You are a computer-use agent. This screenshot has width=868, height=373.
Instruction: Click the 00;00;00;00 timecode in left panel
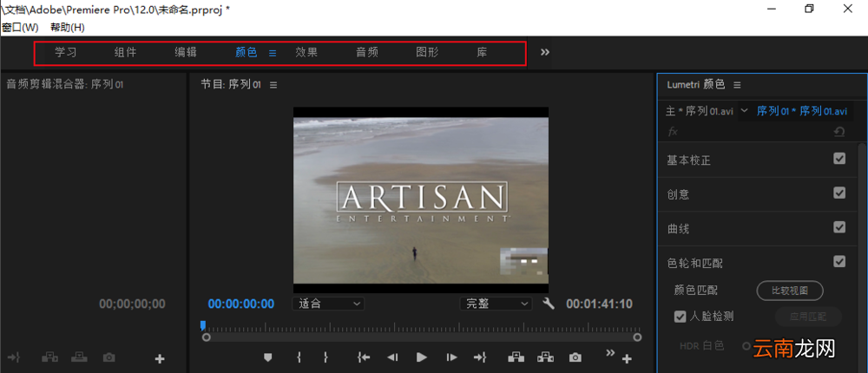(132, 304)
